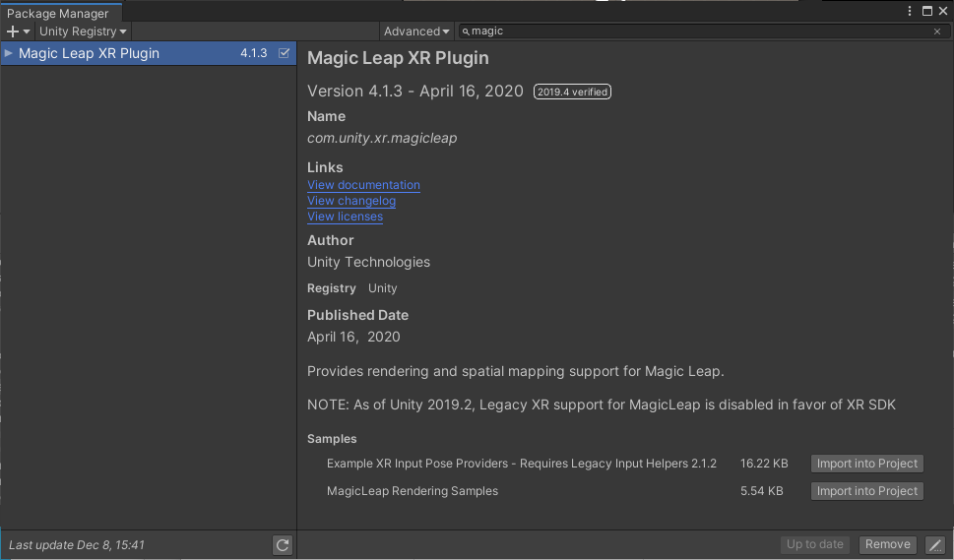Click the Published Date value 'April 16, 2020'
Viewport: 954px width, 560px height.
(353, 337)
